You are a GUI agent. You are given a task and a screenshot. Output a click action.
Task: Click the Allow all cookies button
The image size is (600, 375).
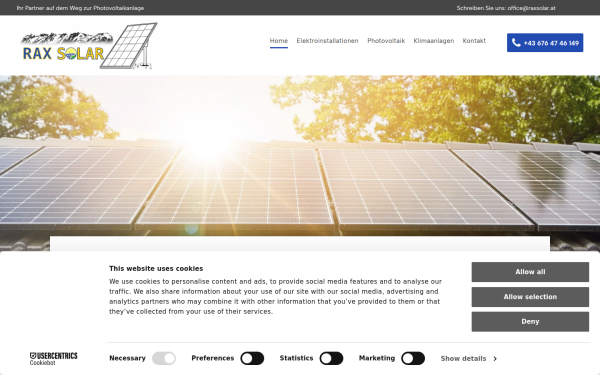point(530,272)
